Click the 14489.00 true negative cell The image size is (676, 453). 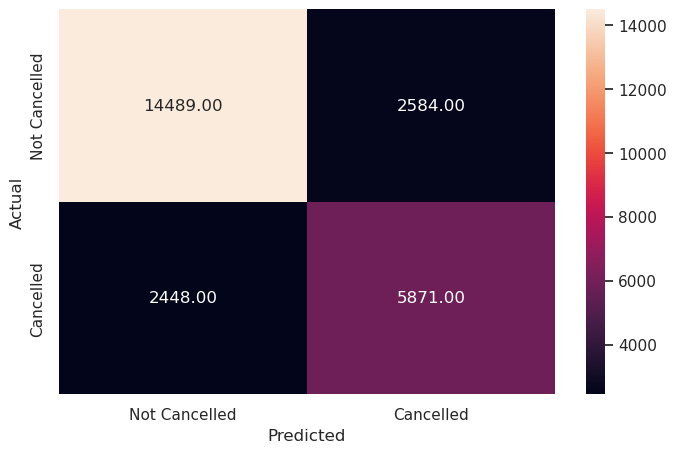183,105
